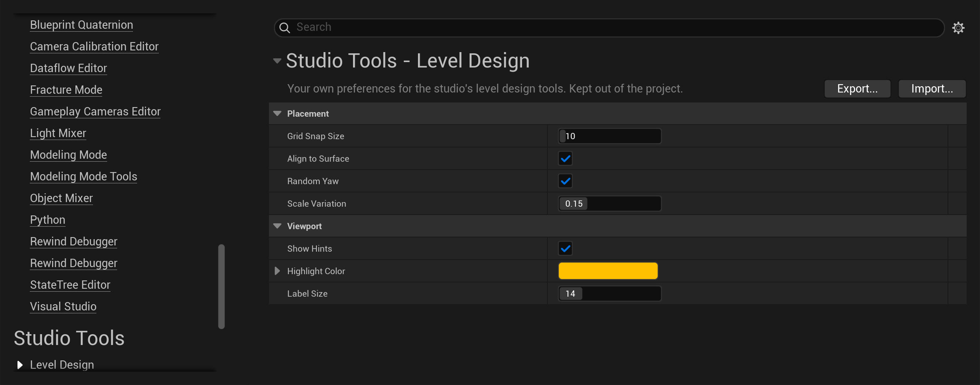Focus the Search settings input field
980x385 pixels.
click(609, 28)
